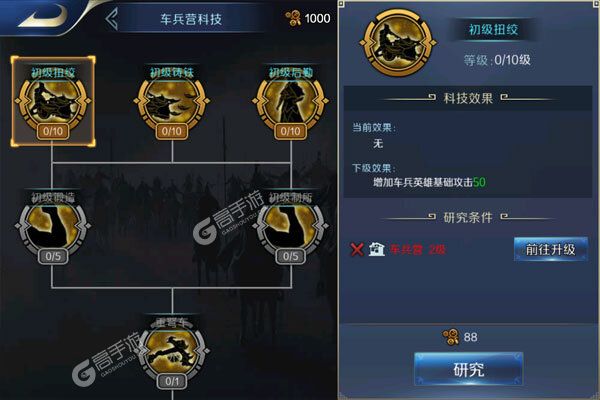
Task: Open the locked left 0/5 tech node
Action: tap(53, 228)
